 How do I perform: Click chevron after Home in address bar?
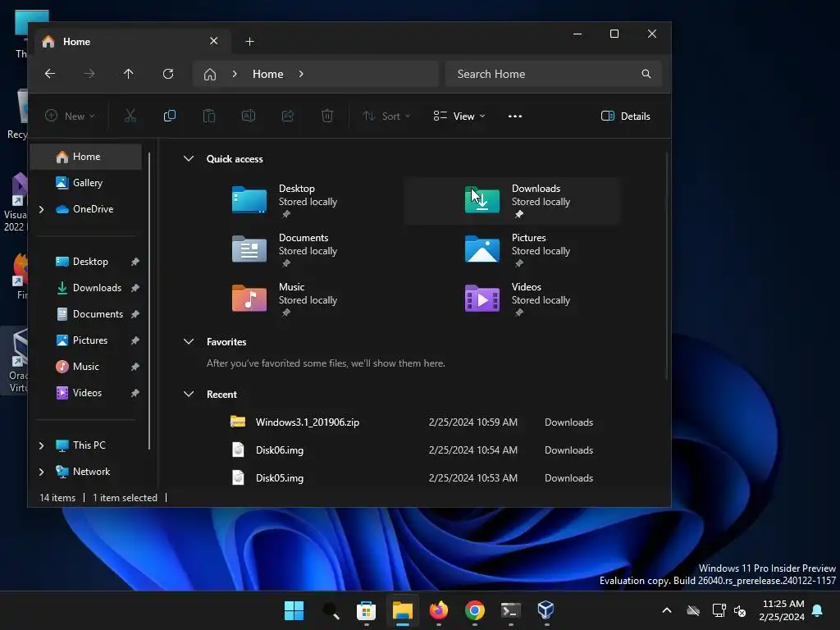(x=301, y=74)
